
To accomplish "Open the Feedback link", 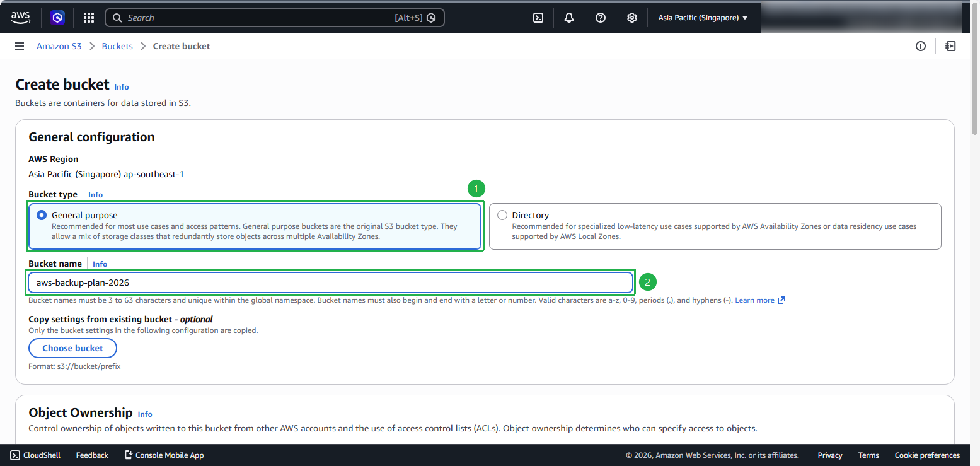I will pyautogui.click(x=92, y=455).
